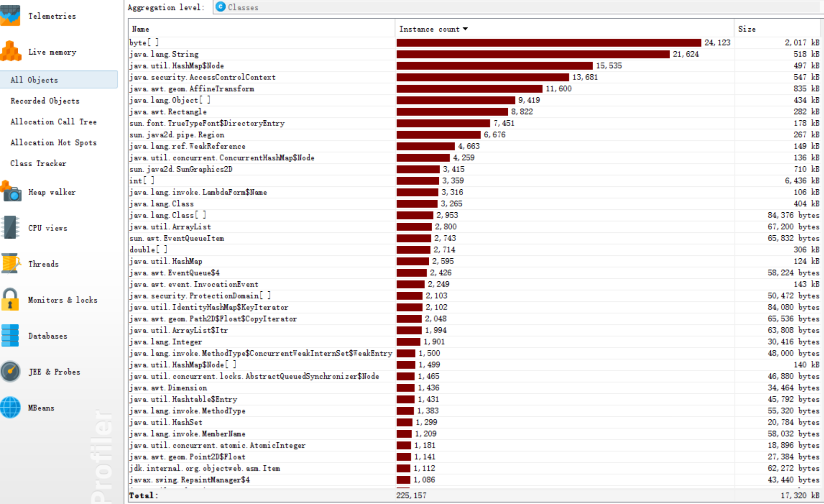824x504 pixels.
Task: Select the java.util.ArrayList row
Action: pyautogui.click(x=475, y=227)
